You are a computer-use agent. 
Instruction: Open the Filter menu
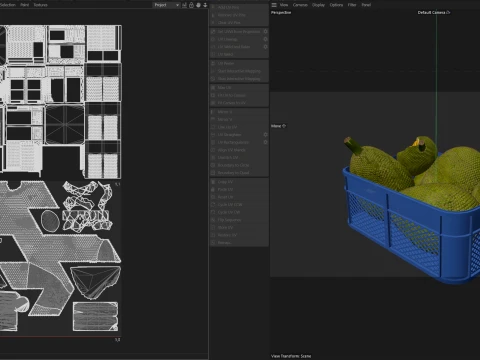(352, 5)
